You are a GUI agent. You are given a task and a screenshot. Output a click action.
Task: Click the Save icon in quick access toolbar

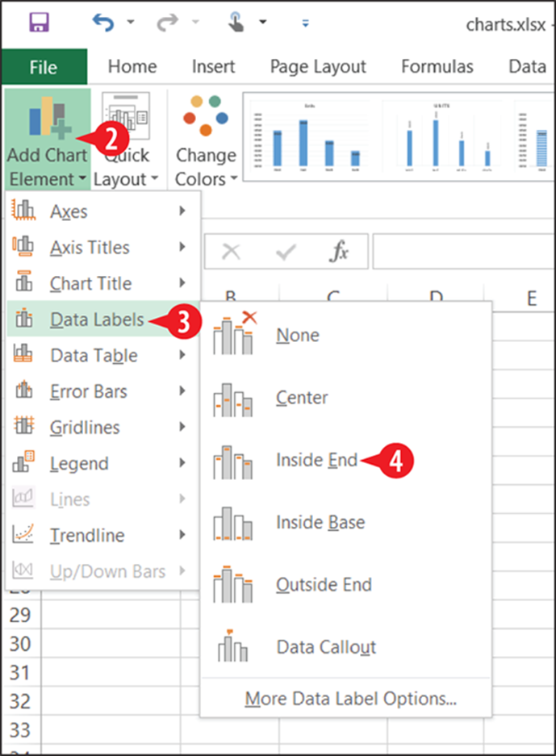pyautogui.click(x=39, y=22)
